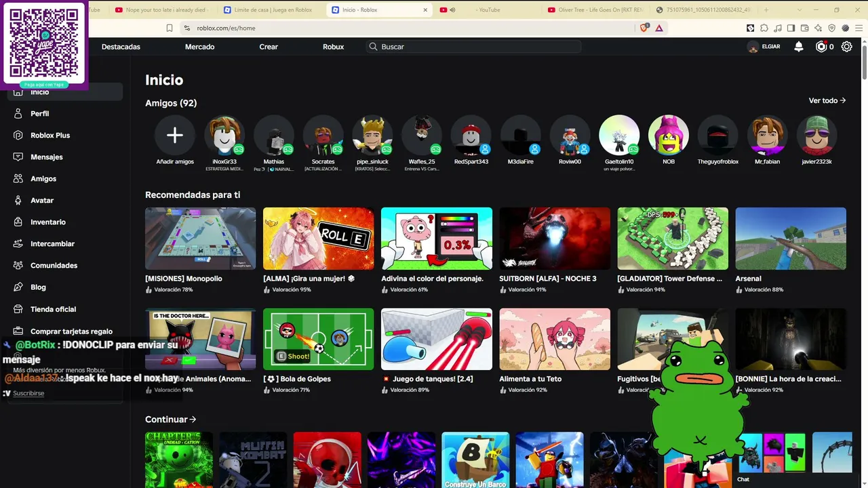
Task: Click the Brave Shields lion icon
Action: 644,28
